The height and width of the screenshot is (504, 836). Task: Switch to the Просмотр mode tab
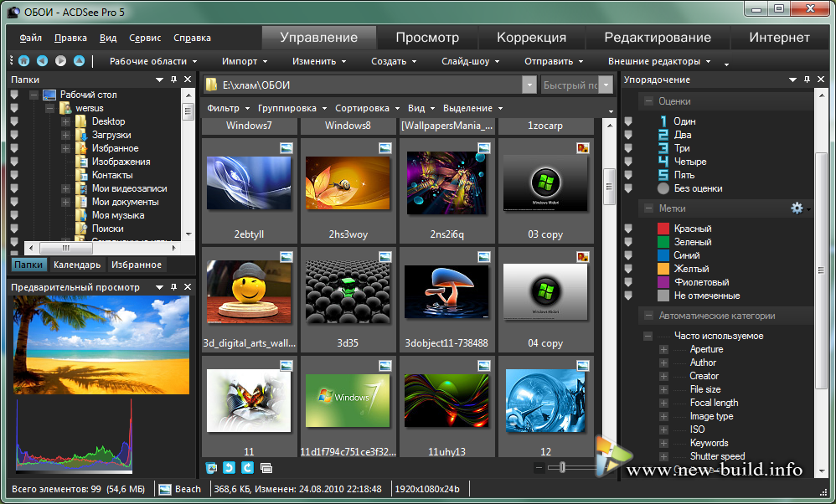tap(427, 38)
